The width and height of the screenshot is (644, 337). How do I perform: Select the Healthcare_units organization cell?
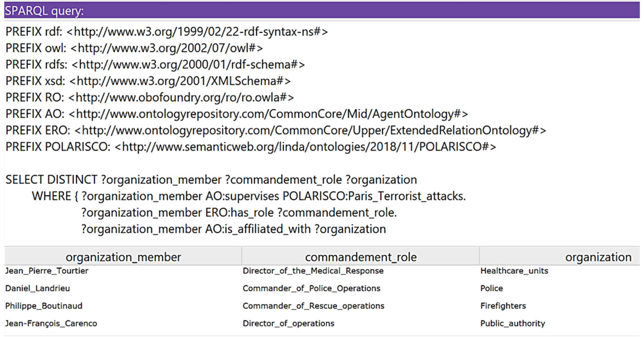tap(514, 271)
